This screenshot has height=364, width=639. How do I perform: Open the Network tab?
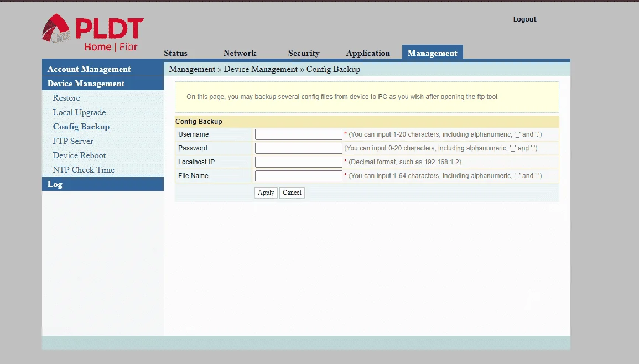(x=240, y=53)
